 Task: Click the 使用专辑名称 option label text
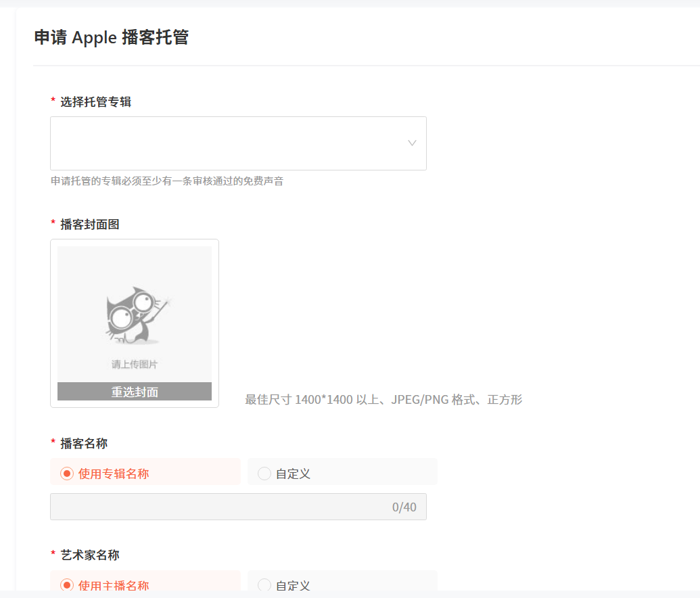click(x=114, y=474)
